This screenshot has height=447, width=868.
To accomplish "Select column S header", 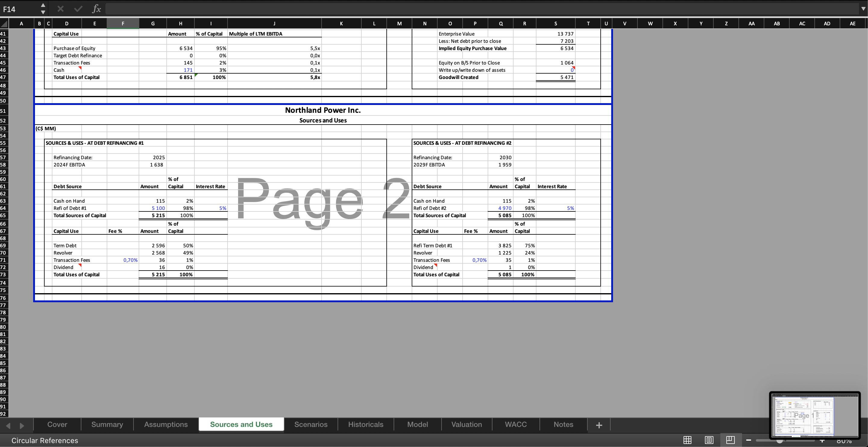I will (556, 24).
